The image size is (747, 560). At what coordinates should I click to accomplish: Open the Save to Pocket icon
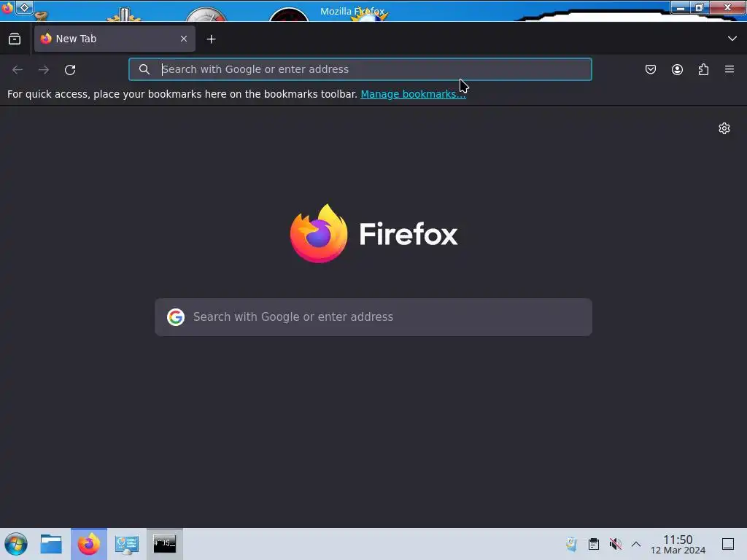pos(650,69)
